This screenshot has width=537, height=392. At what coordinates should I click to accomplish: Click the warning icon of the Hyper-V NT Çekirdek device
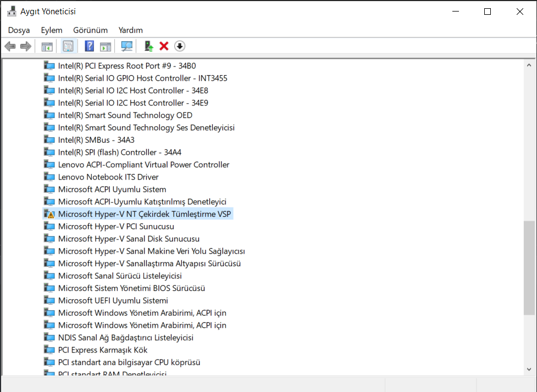click(49, 214)
